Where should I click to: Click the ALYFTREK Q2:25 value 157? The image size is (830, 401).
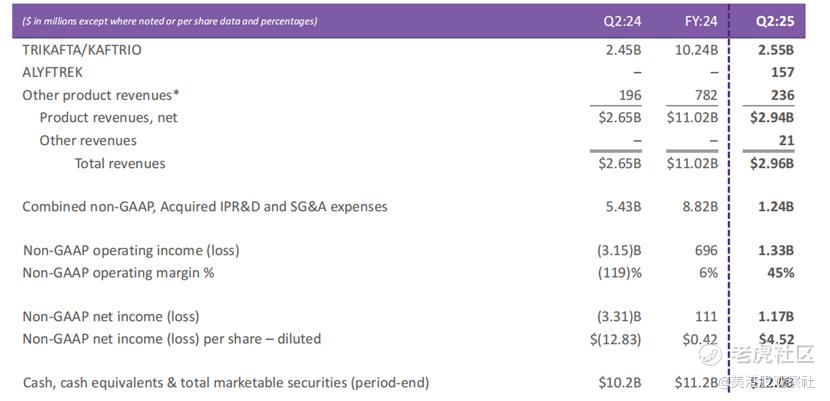[782, 72]
